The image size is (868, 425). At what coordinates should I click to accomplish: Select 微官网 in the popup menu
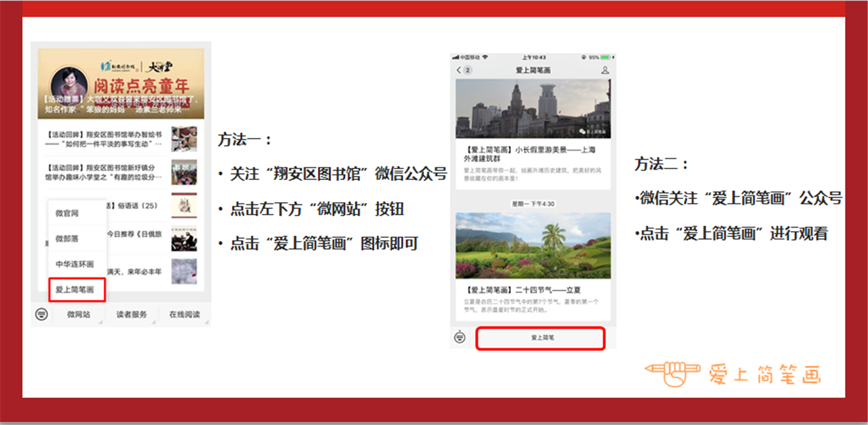point(67,213)
